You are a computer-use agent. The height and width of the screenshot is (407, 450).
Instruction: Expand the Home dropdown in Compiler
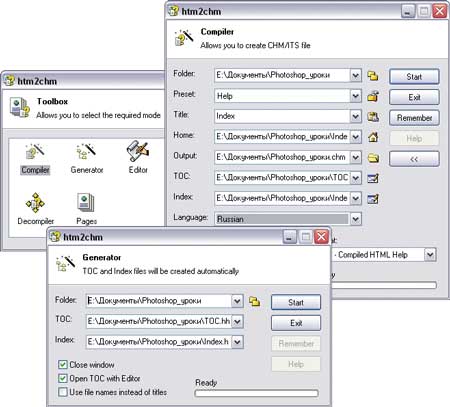[356, 137]
